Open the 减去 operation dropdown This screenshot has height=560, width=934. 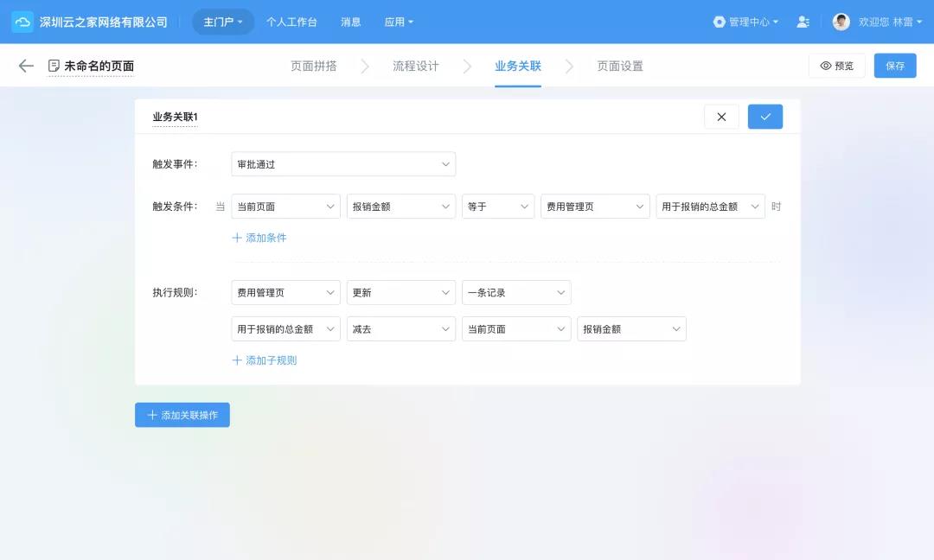(401, 329)
